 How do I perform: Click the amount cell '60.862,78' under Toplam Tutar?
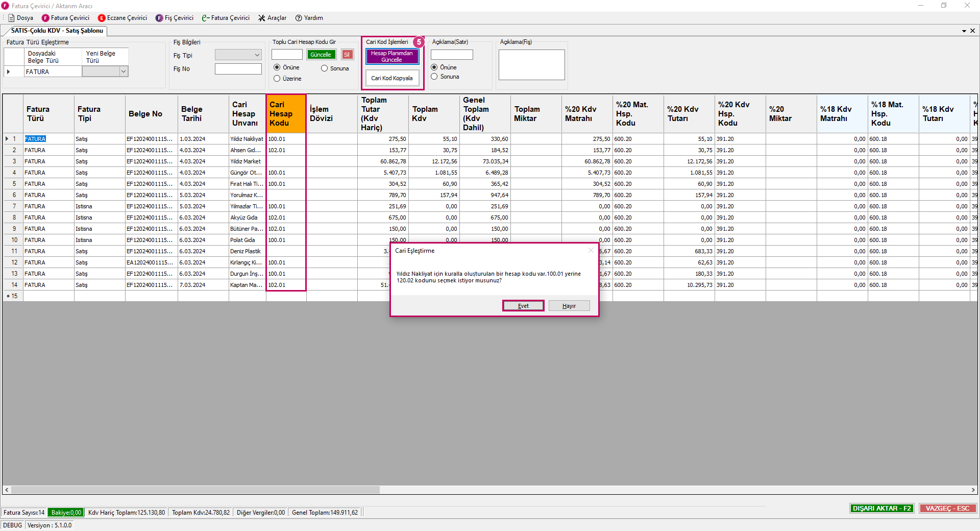click(383, 161)
